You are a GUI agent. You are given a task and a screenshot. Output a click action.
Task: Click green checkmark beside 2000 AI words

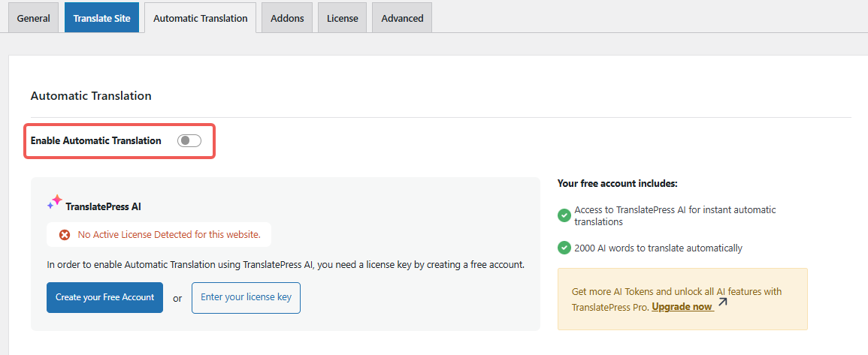point(564,248)
